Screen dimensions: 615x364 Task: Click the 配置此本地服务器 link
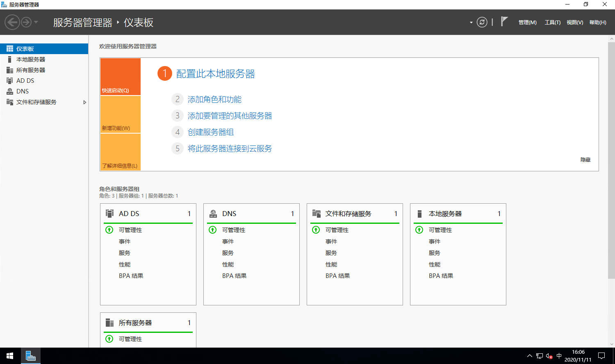pyautogui.click(x=216, y=74)
